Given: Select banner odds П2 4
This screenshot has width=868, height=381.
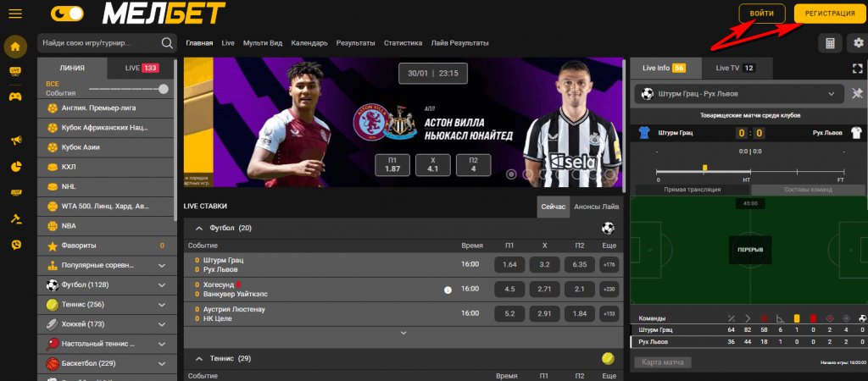Looking at the screenshot, I should point(473,165).
